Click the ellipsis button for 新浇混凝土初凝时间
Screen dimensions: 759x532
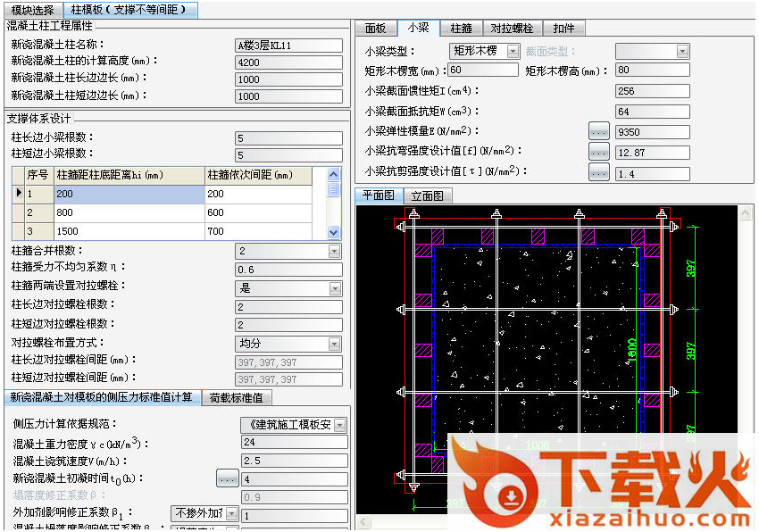tap(227, 479)
